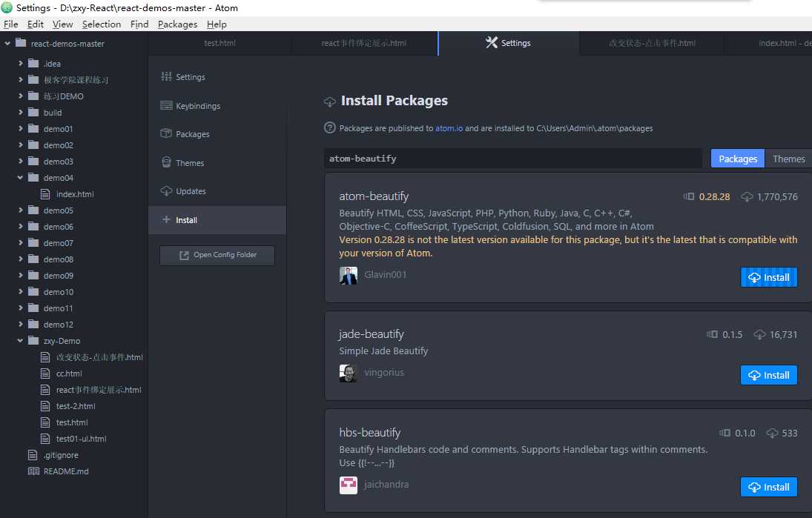Open the vingorius author link
The height and width of the screenshot is (518, 812).
(x=383, y=373)
